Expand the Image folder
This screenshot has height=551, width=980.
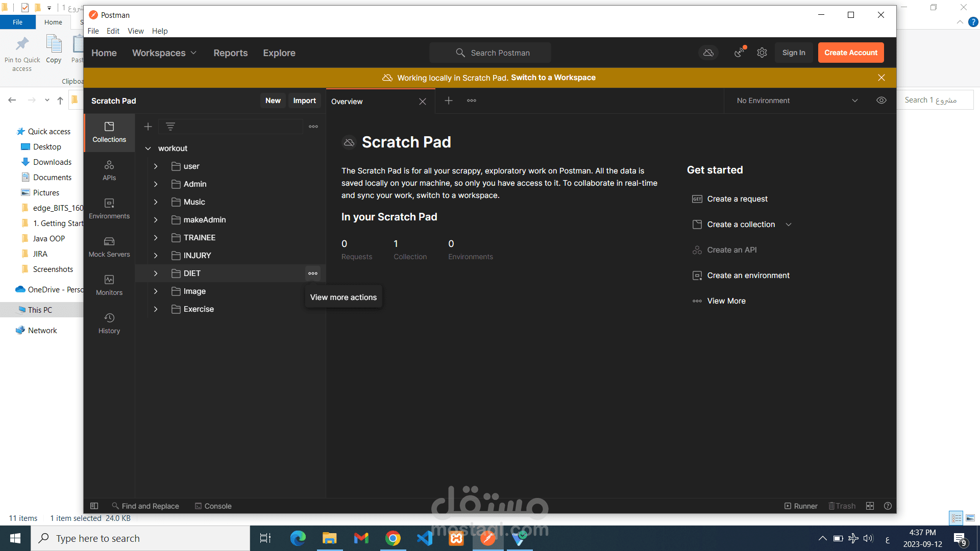[156, 291]
